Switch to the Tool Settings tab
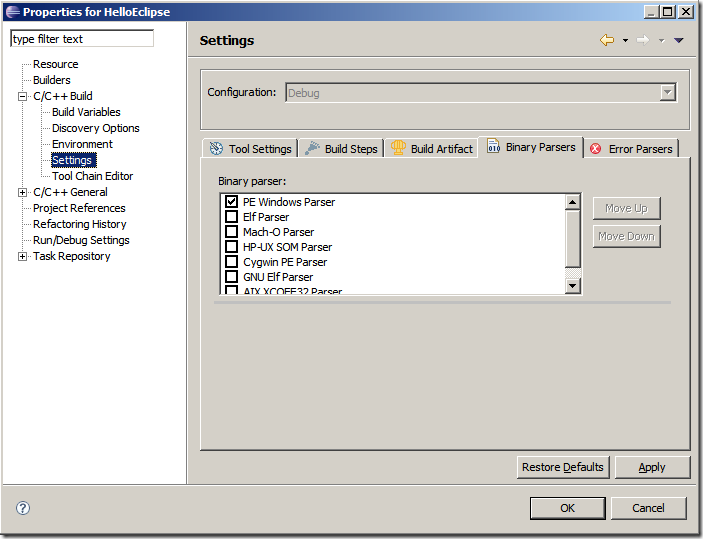Image resolution: width=703 pixels, height=539 pixels. click(250, 148)
